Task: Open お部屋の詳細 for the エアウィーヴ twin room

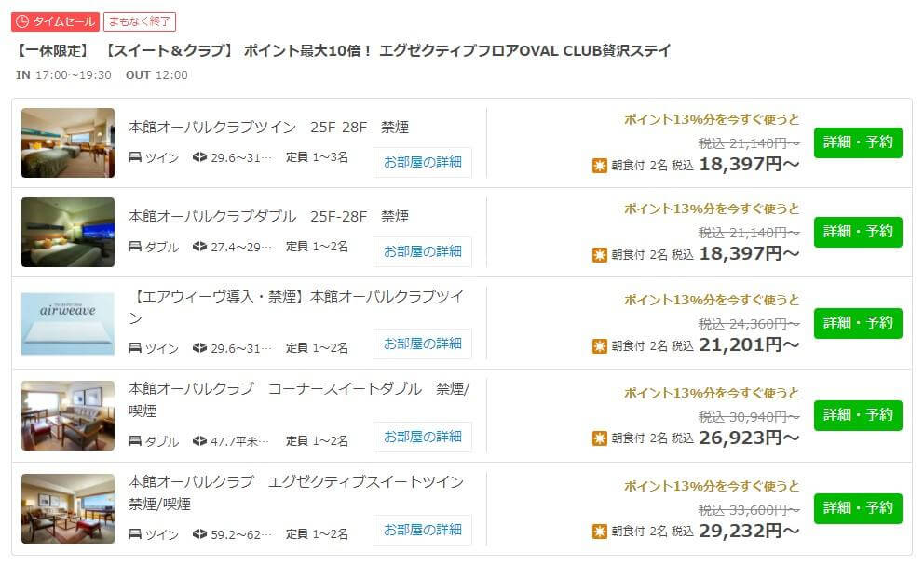Action: click(423, 344)
